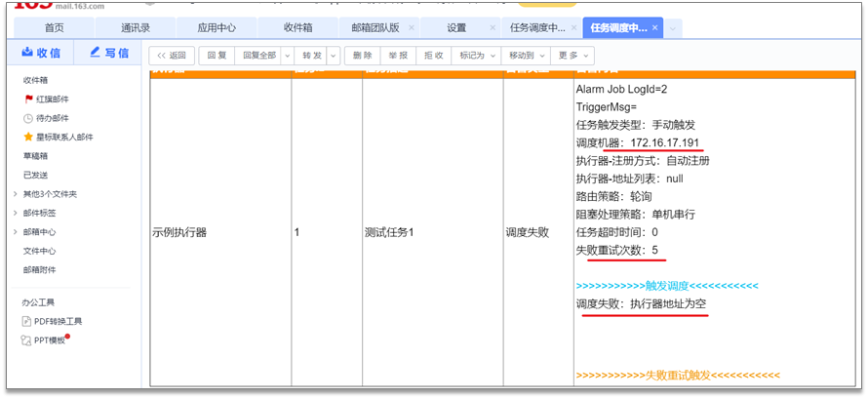Close the 邮箱团队版 tab
The height and width of the screenshot is (399, 868).
pyautogui.click(x=411, y=27)
